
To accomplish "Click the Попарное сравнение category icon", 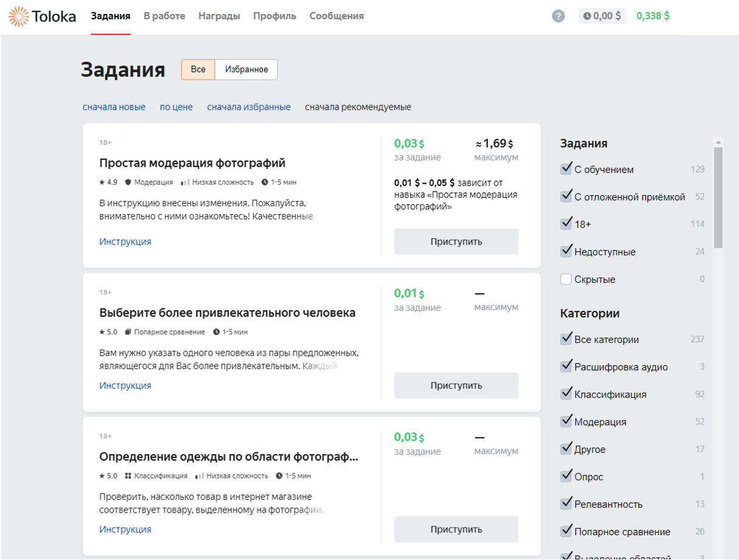I will (128, 332).
